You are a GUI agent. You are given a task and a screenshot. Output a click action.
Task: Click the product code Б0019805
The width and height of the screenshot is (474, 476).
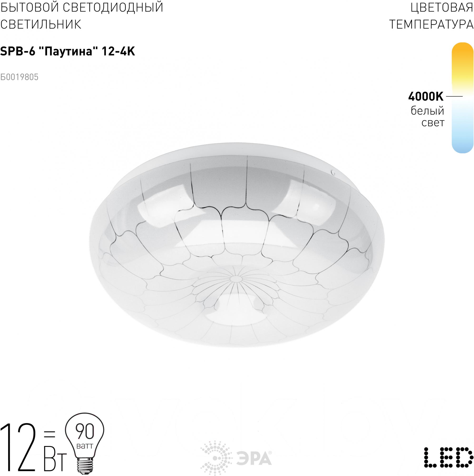pyautogui.click(x=19, y=77)
